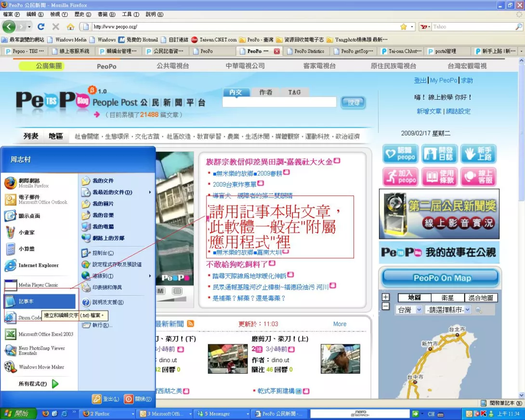Open the 開發日誌 icon button
525x420 pixels.
tap(439, 154)
